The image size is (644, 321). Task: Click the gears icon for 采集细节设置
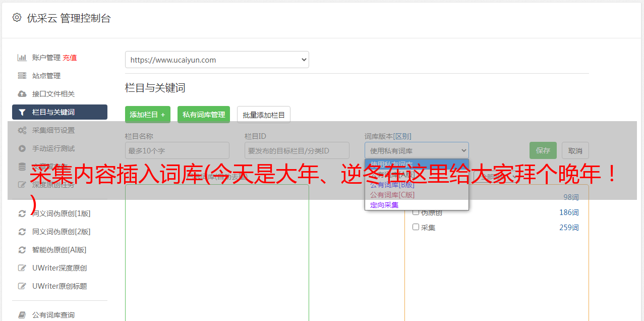22,130
